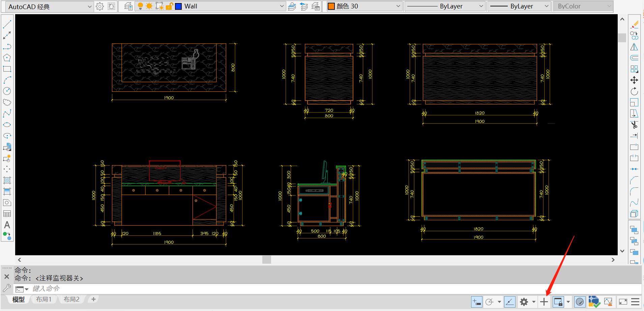Screen dimensions: 644x311
Task: Click the 颜色 30 orange color swatch
Action: (x=331, y=6)
